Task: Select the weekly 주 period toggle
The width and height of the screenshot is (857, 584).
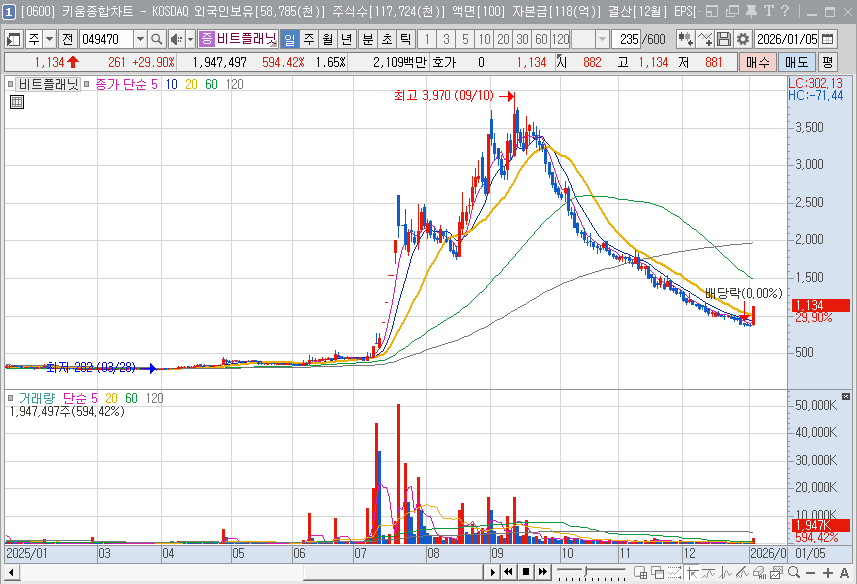Action: [x=309, y=39]
